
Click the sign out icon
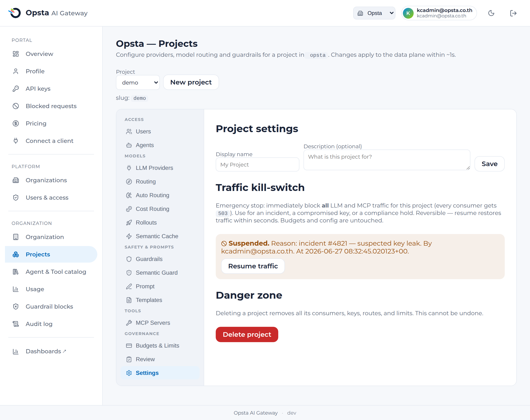[x=513, y=13]
